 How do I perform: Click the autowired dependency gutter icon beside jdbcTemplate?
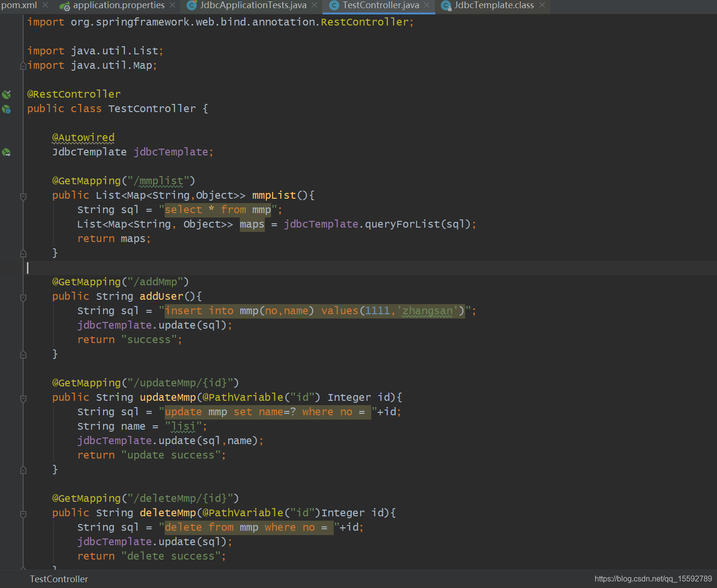pos(6,153)
